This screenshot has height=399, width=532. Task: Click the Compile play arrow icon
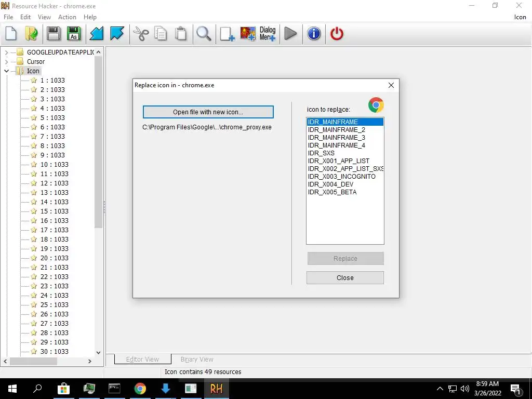tap(290, 34)
